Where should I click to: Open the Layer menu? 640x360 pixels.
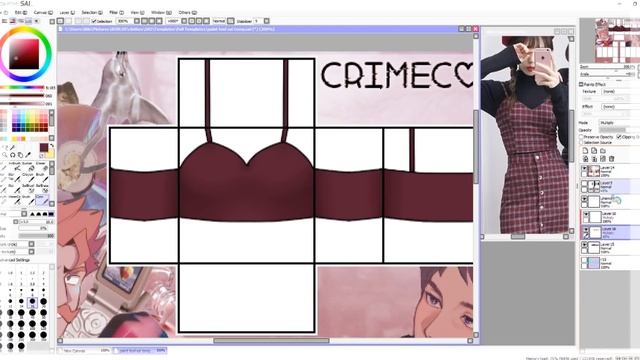point(67,13)
